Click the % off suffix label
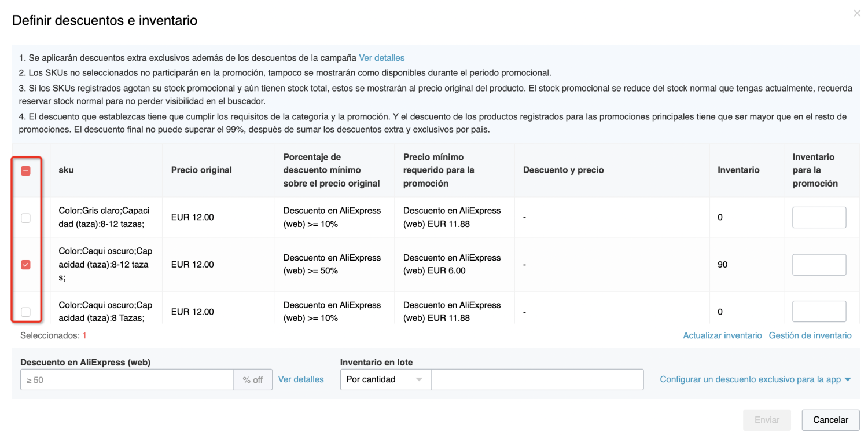868x435 pixels. (x=253, y=380)
